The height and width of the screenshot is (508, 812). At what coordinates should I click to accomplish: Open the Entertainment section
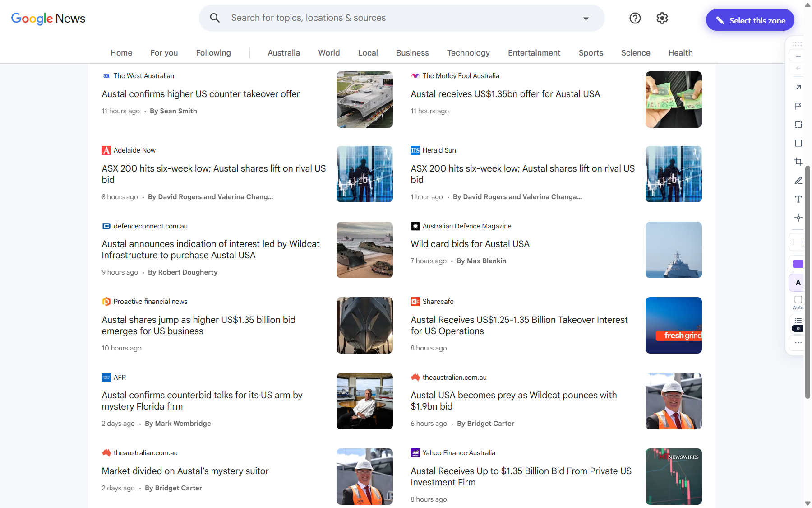click(x=534, y=53)
